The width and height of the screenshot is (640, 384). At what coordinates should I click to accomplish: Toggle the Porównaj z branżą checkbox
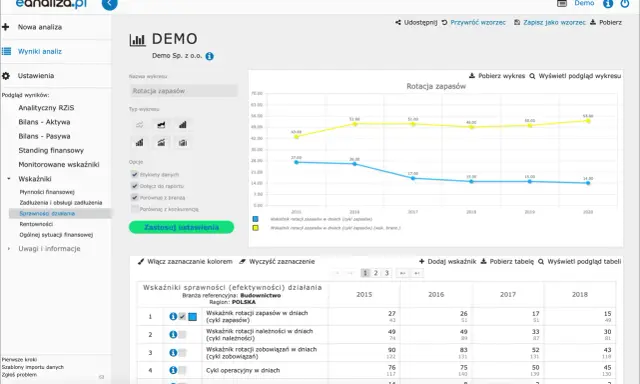[134, 197]
